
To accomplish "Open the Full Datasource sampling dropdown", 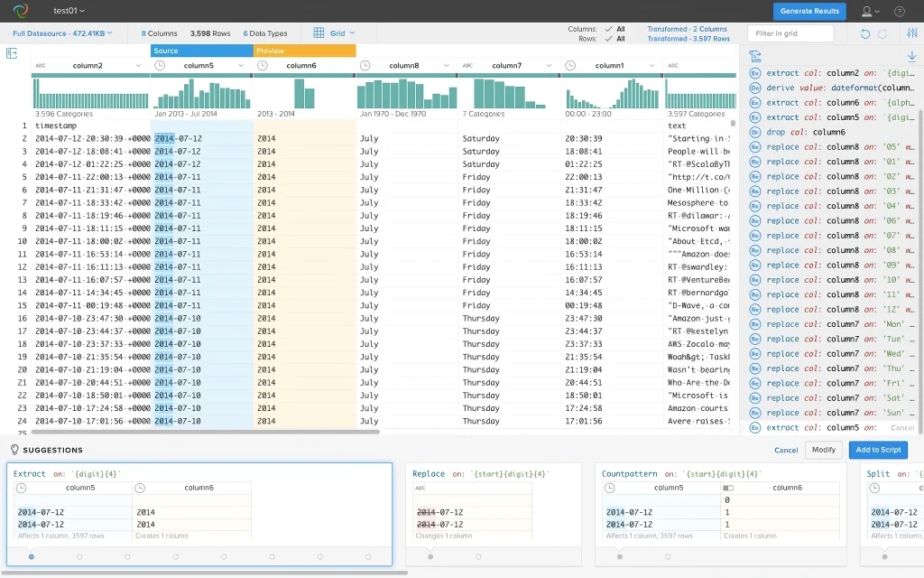I will [62, 33].
